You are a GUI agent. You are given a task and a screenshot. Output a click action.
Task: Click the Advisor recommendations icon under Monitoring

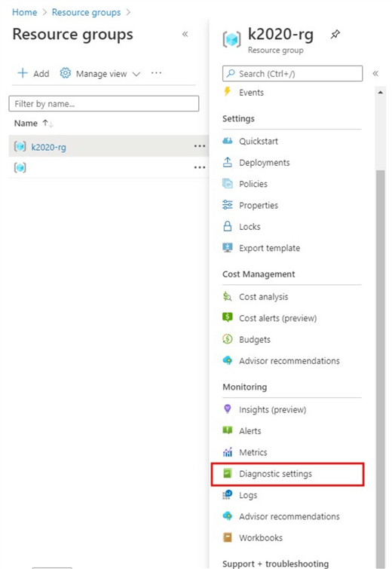227,515
